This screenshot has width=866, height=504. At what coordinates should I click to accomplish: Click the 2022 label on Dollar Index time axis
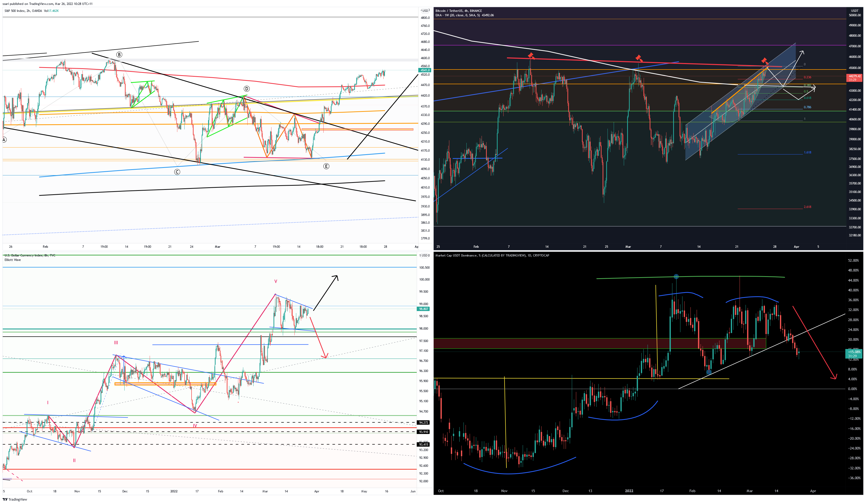point(174,491)
